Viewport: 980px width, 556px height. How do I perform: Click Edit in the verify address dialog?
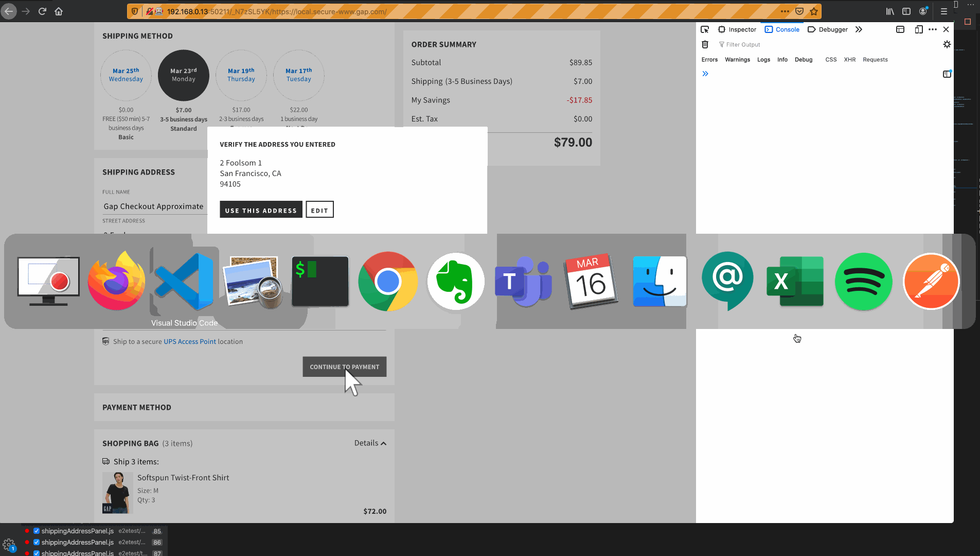319,210
